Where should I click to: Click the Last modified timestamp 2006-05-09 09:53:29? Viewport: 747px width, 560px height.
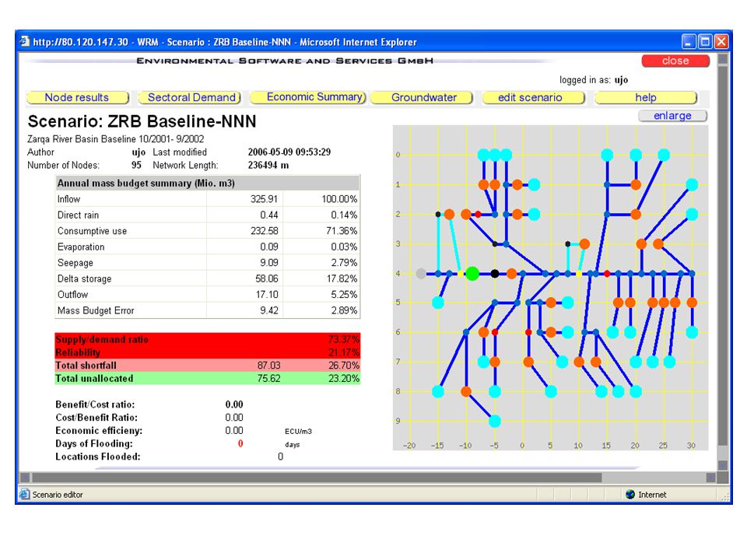pyautogui.click(x=289, y=152)
